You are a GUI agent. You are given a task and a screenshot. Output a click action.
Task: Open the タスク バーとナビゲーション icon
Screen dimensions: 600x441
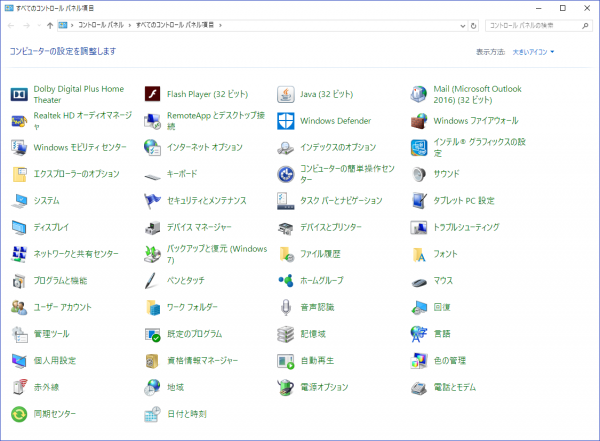coord(285,201)
